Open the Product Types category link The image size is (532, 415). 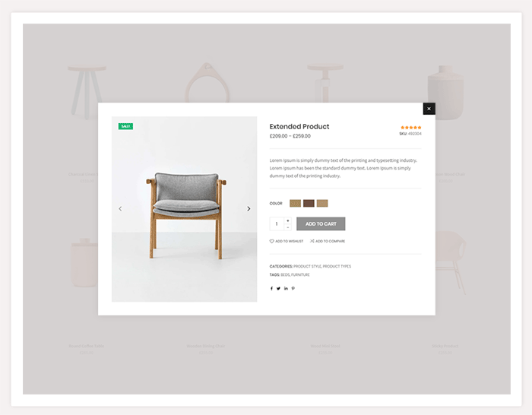pyautogui.click(x=337, y=266)
